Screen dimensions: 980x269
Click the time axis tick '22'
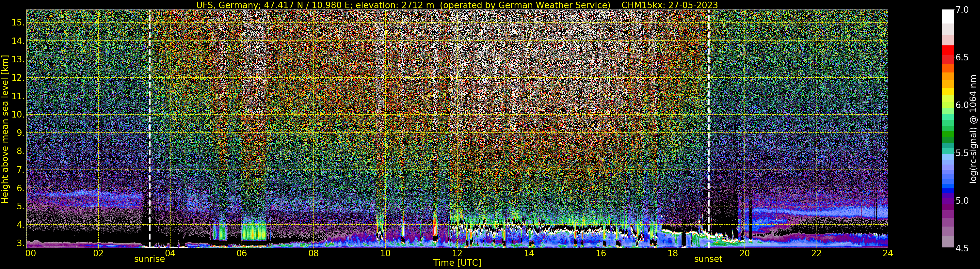pyautogui.click(x=816, y=253)
